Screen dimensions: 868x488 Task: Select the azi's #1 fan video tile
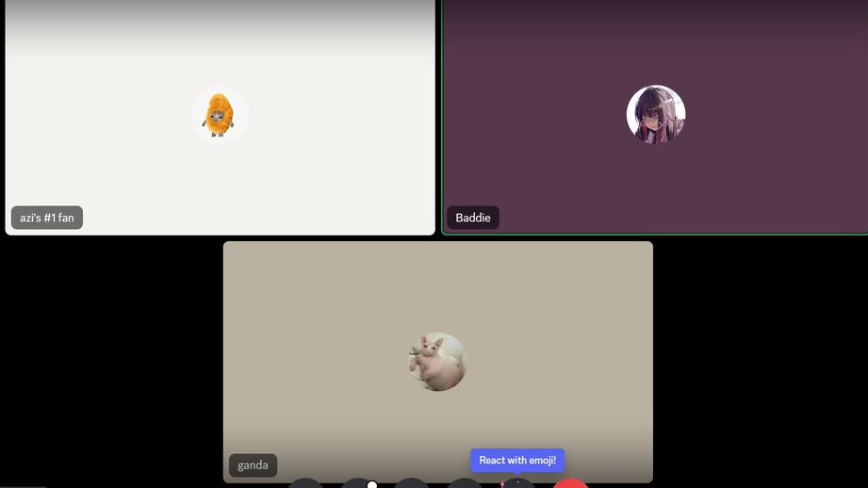pyautogui.click(x=220, y=118)
